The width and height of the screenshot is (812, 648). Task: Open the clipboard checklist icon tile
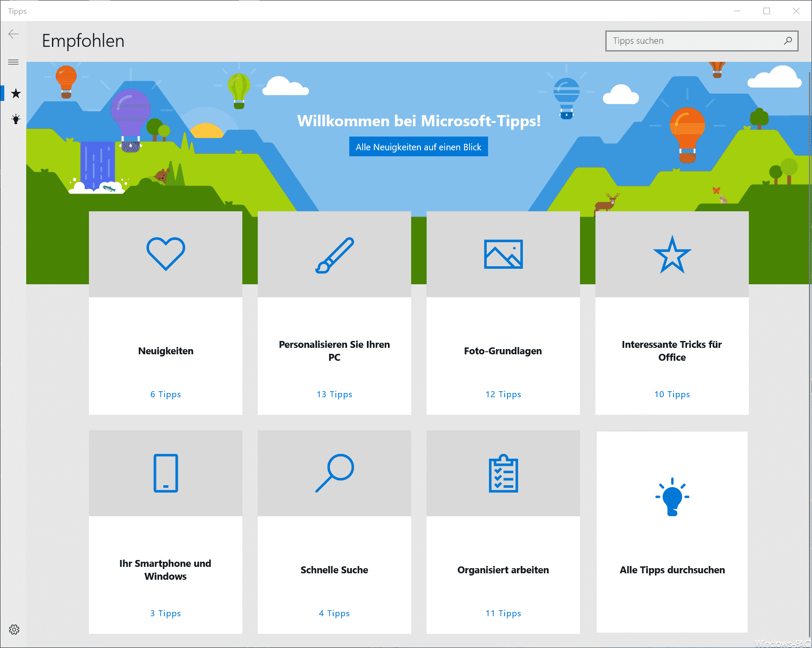click(503, 473)
